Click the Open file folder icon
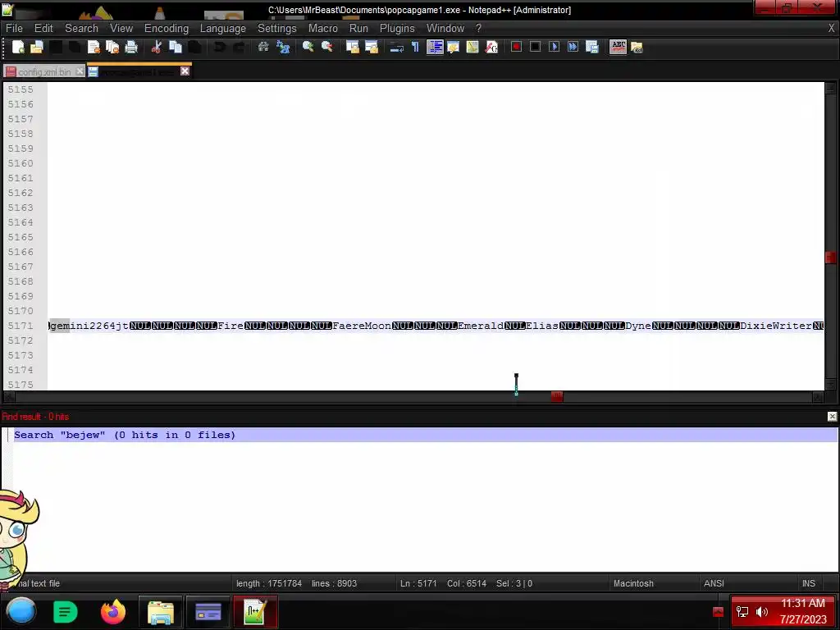 36,47
